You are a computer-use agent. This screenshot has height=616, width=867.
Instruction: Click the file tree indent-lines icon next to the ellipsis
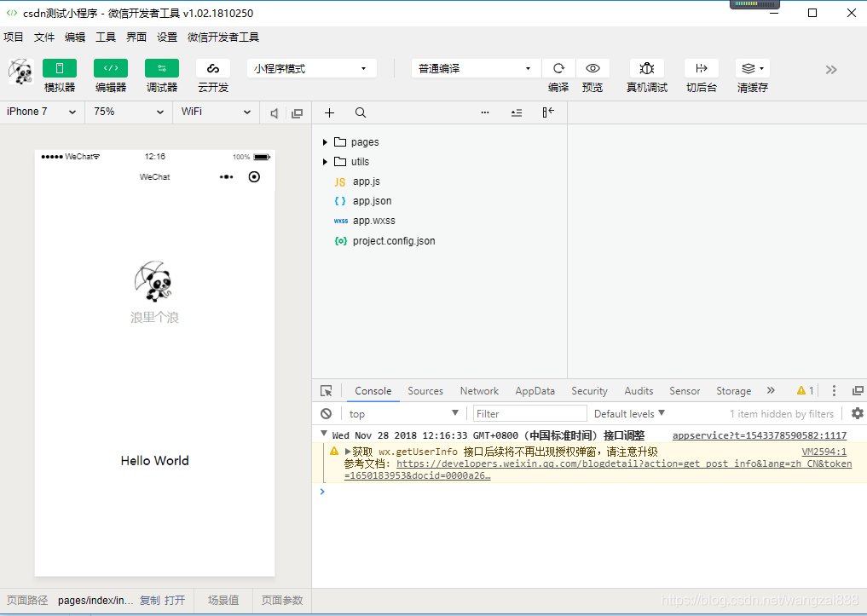tap(517, 112)
